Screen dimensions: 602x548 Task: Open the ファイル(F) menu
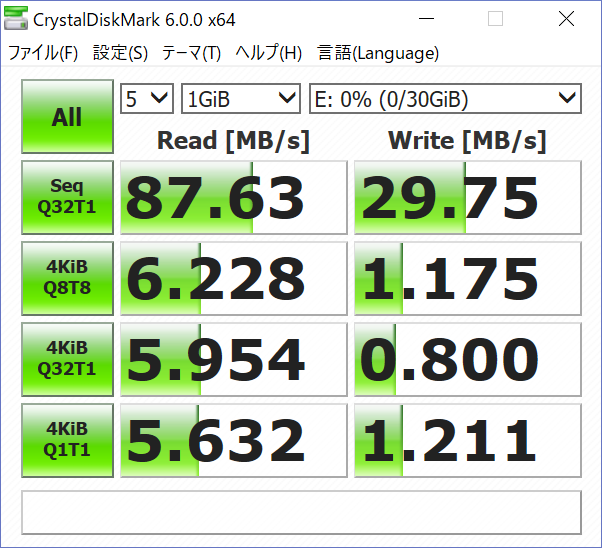43,54
